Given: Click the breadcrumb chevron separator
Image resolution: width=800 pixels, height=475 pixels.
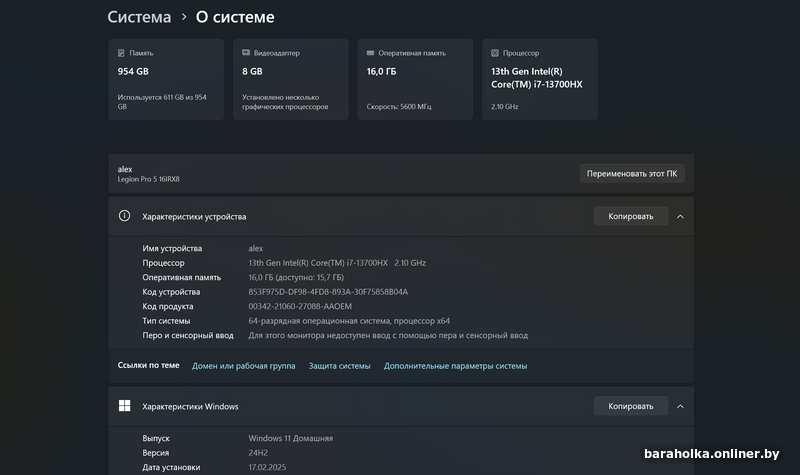Looking at the screenshot, I should [x=184, y=17].
